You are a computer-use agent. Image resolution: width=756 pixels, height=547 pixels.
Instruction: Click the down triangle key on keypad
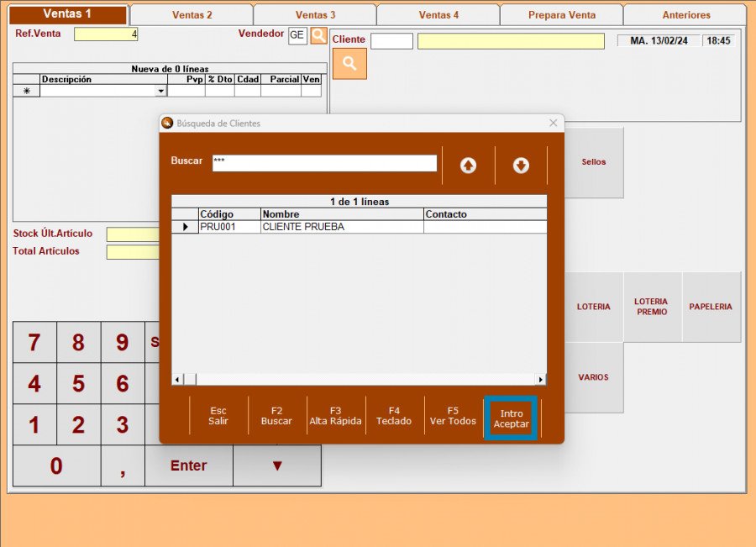pyautogui.click(x=277, y=465)
